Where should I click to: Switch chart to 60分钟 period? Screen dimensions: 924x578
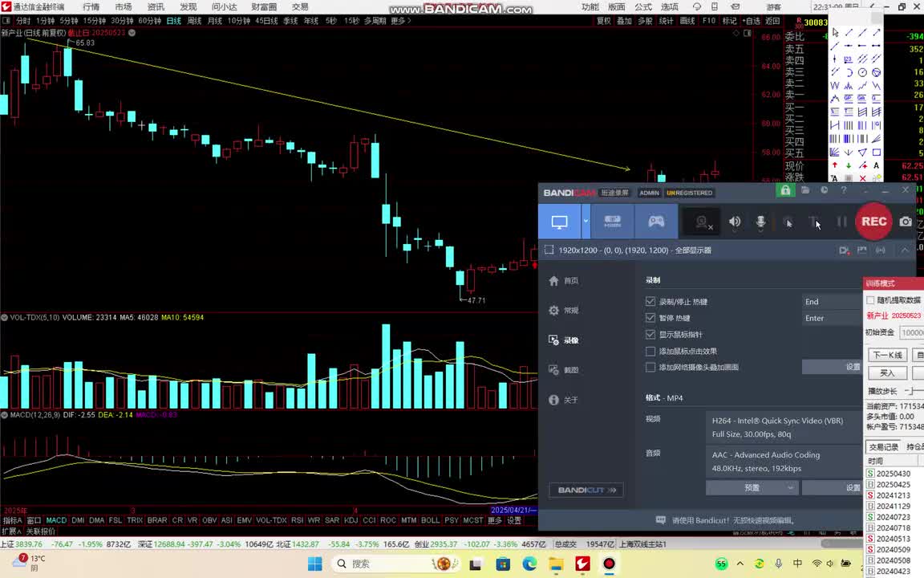coord(150,21)
